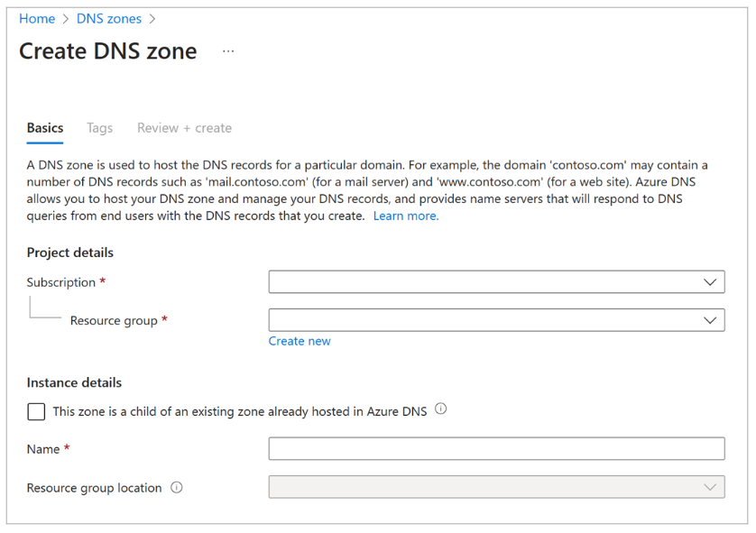Select the Basics tab
756x533 pixels.
pyautogui.click(x=44, y=128)
